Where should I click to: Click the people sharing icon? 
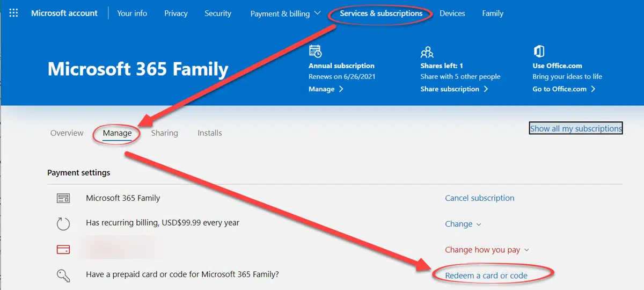tap(427, 52)
